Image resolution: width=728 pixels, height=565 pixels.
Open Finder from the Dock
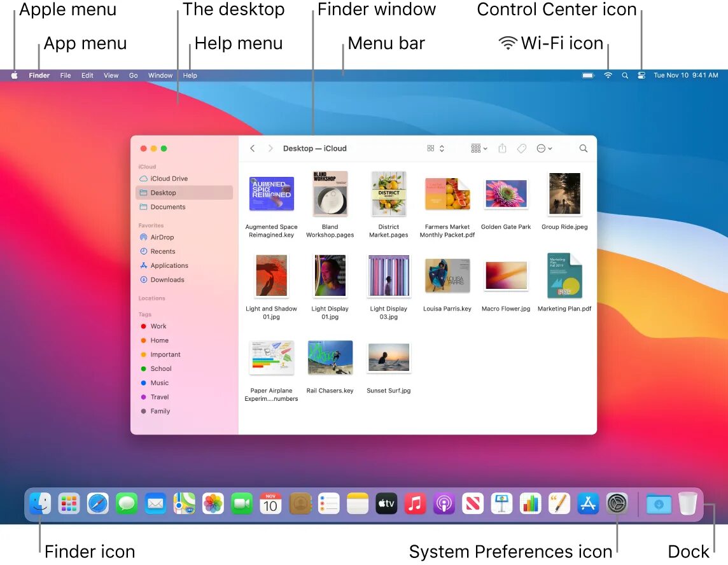tap(40, 503)
